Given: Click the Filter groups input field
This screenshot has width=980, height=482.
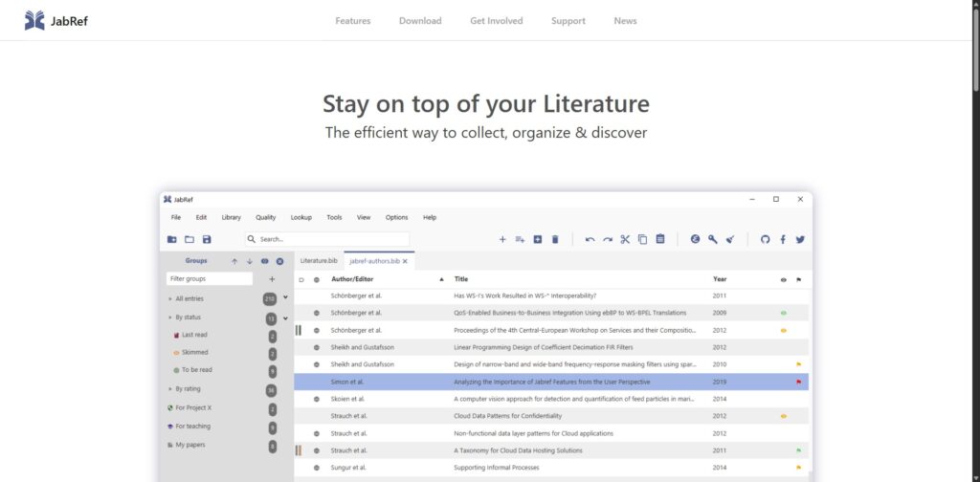Looking at the screenshot, I should [209, 279].
